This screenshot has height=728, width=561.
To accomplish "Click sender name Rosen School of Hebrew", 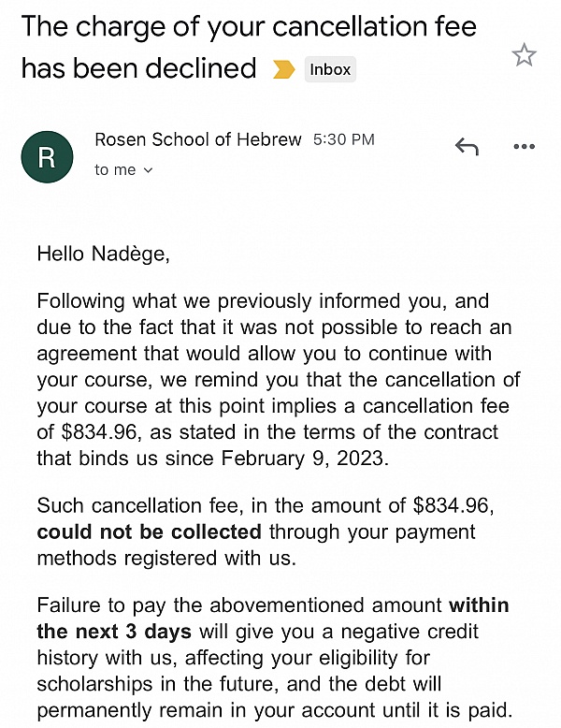I will pos(198,139).
